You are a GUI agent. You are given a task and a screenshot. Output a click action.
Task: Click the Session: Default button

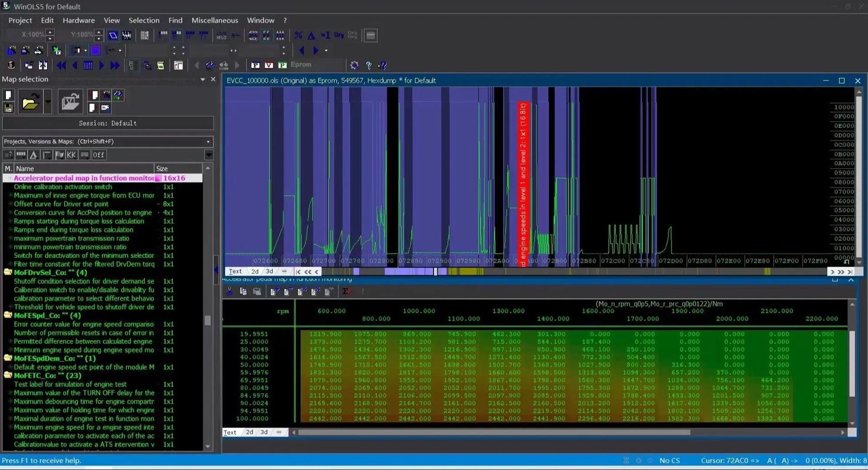108,123
